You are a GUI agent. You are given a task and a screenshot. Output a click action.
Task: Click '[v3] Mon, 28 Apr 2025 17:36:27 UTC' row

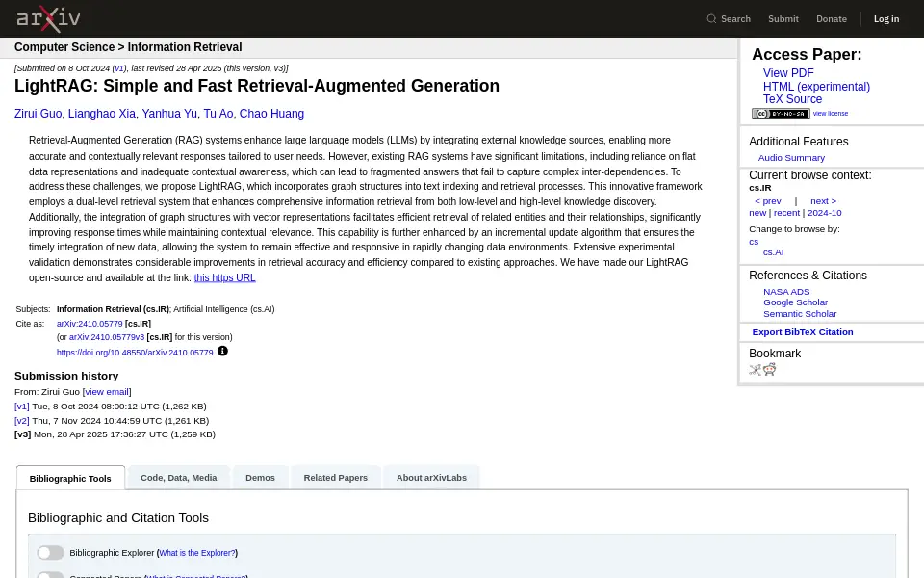click(115, 434)
